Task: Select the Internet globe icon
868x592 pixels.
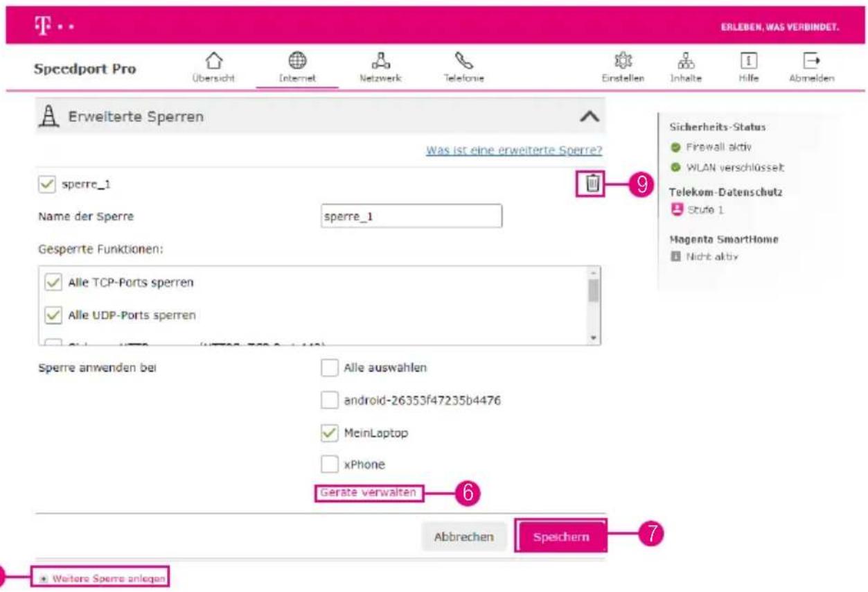Action: click(297, 62)
